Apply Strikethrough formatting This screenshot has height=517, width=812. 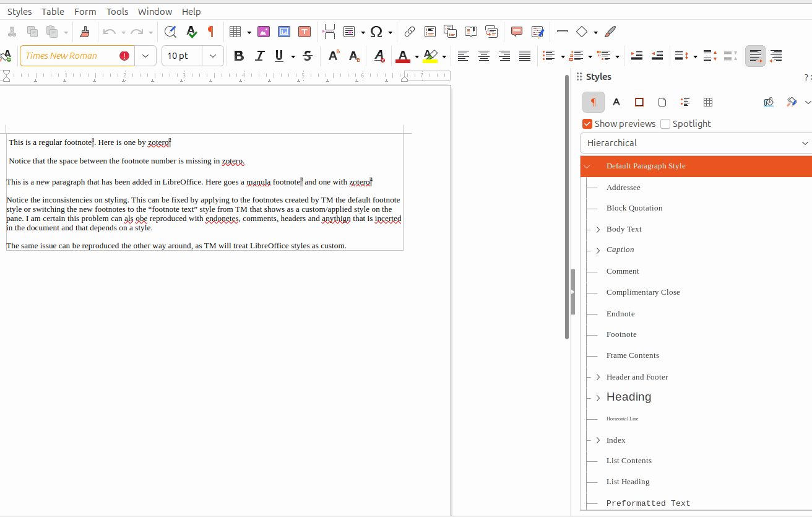(308, 56)
